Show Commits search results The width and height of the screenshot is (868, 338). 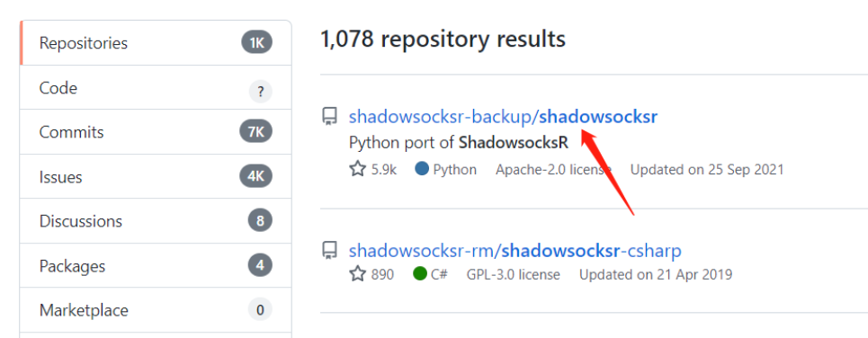click(156, 132)
